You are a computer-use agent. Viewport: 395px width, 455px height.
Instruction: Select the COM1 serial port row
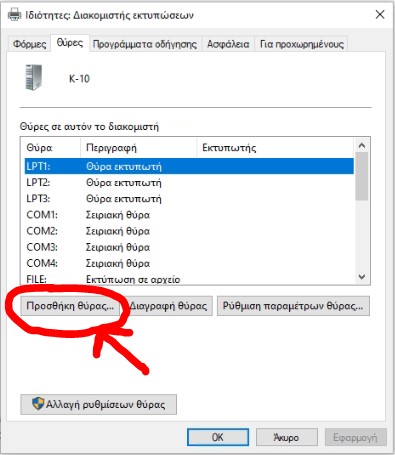point(189,215)
